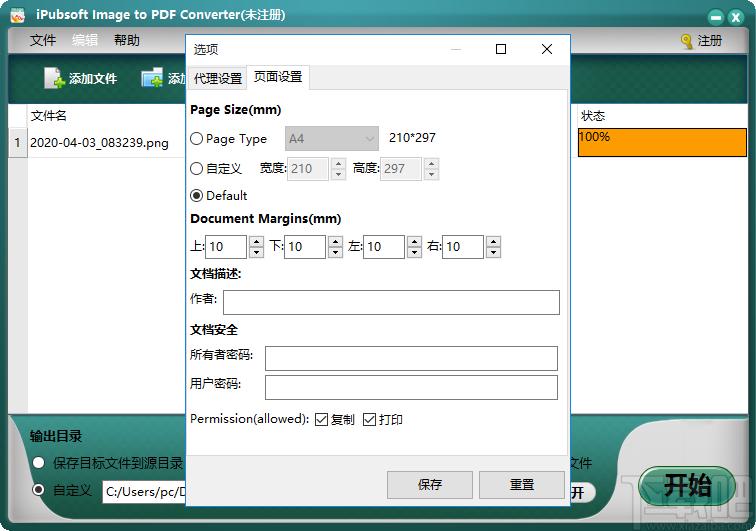
Task: Open the 文件 menu
Action: click(x=43, y=40)
